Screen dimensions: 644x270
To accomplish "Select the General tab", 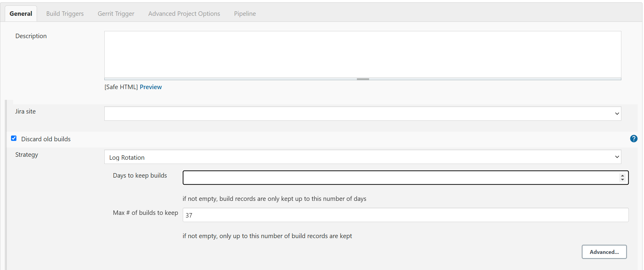I will (x=21, y=14).
